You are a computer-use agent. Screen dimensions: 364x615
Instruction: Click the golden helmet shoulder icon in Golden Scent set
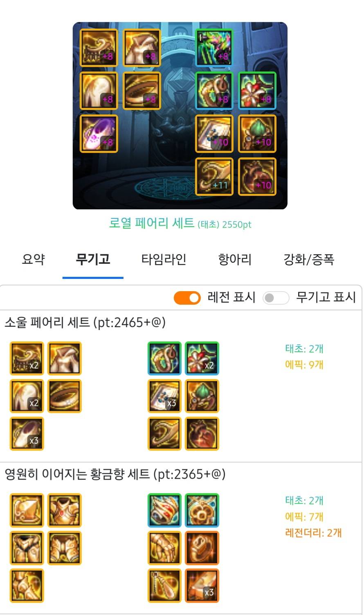[27, 510]
